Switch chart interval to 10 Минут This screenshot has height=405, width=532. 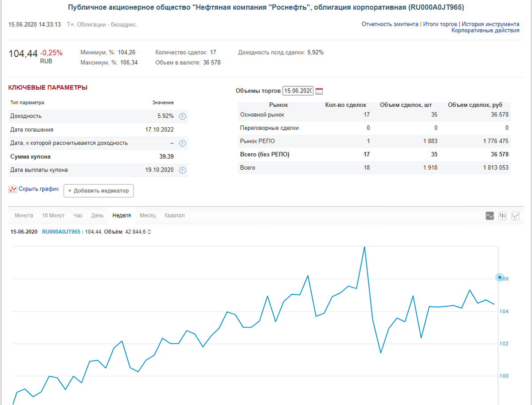coord(53,215)
